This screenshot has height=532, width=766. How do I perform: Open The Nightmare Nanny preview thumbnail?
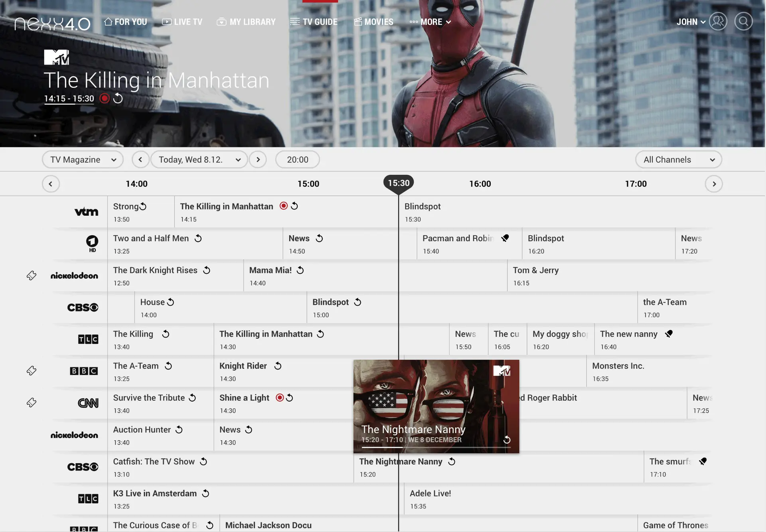tap(436, 406)
